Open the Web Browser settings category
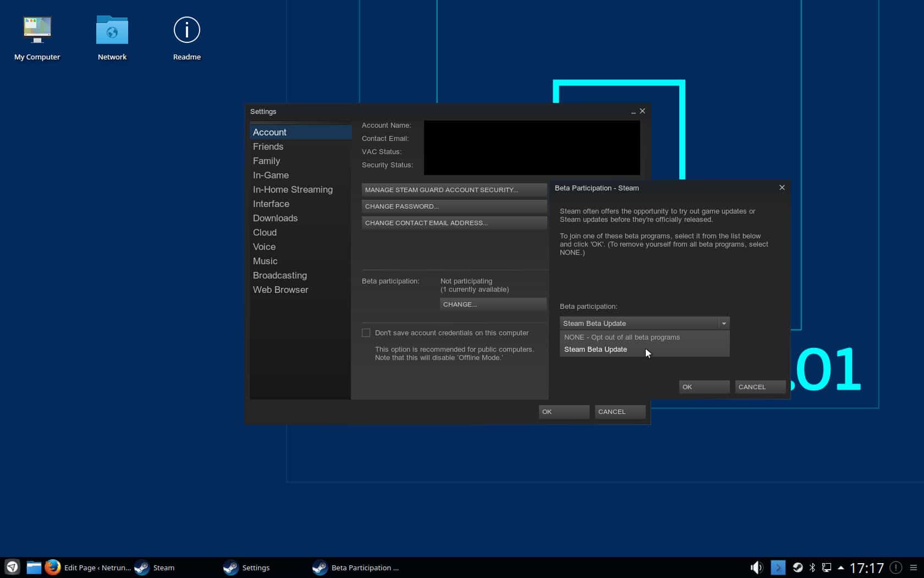The image size is (924, 578). pyautogui.click(x=300, y=290)
